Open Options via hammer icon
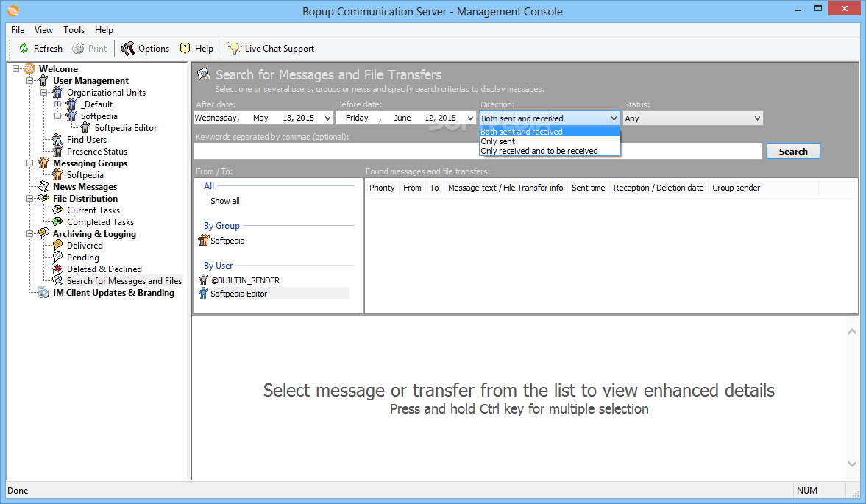 (127, 49)
